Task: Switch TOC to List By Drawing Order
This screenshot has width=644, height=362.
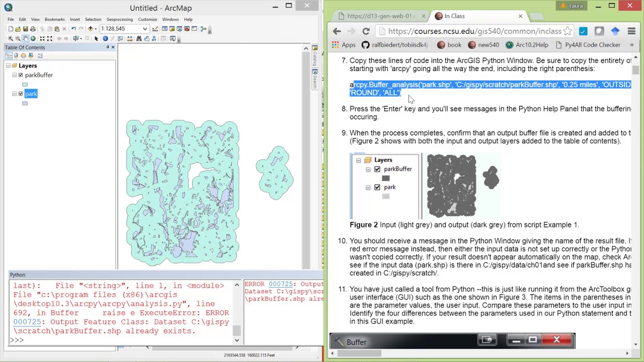Action: point(8,56)
